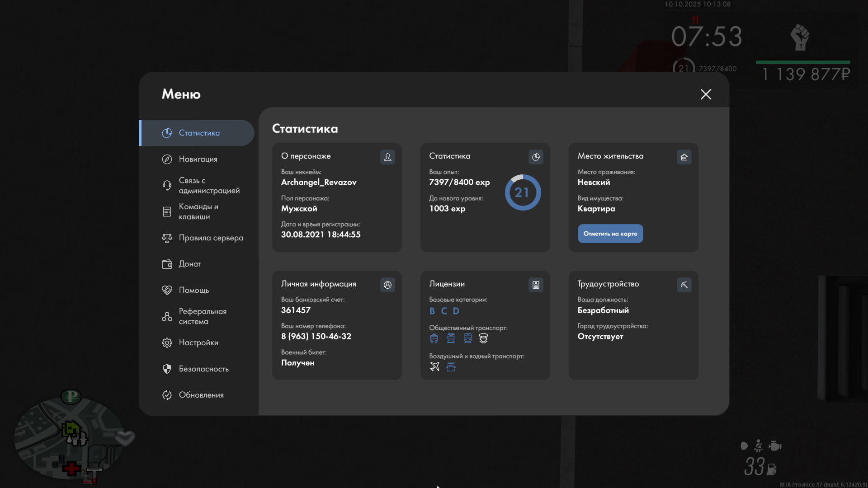Click the airplane license icon
Viewport: 868px width, 488px height.
pos(434,366)
